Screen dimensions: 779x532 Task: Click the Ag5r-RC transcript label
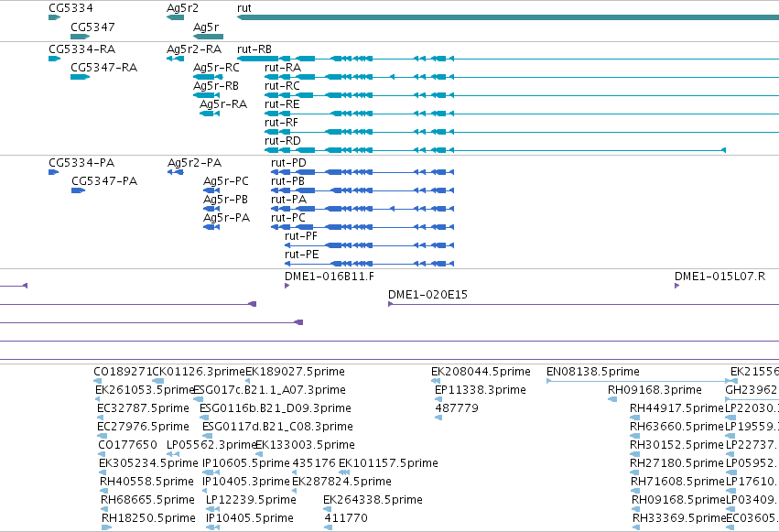point(216,68)
